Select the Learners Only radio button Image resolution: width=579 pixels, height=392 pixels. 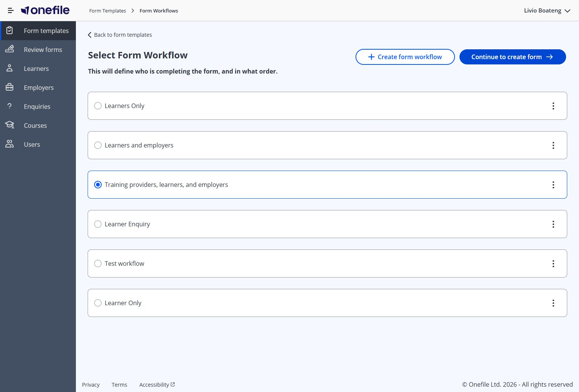(x=98, y=106)
